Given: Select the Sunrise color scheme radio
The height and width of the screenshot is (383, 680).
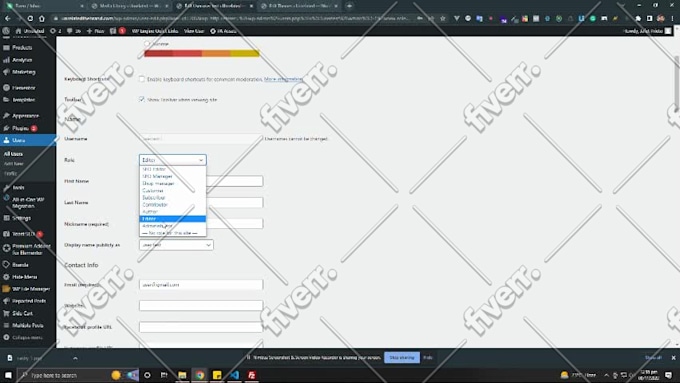Looking at the screenshot, I should pyautogui.click(x=147, y=43).
